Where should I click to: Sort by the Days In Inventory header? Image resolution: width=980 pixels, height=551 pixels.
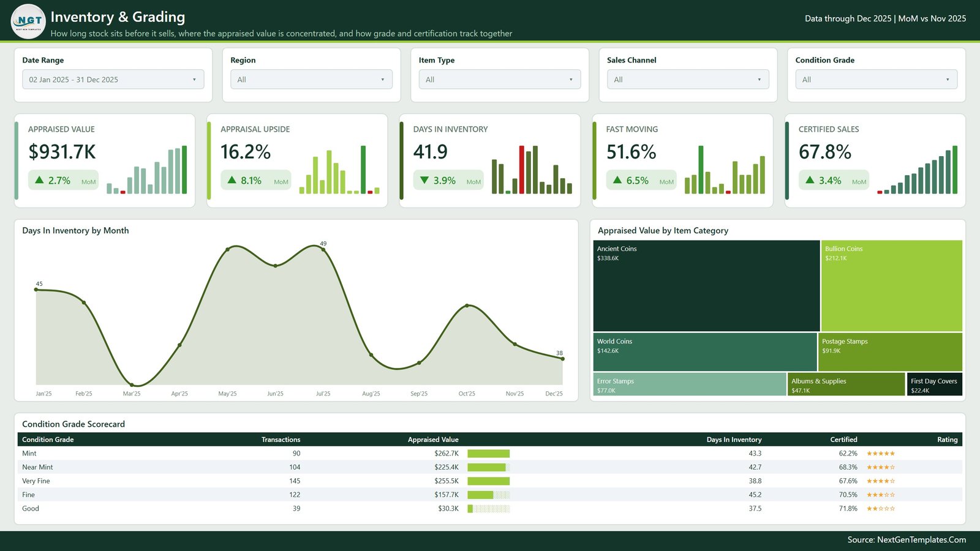(734, 440)
